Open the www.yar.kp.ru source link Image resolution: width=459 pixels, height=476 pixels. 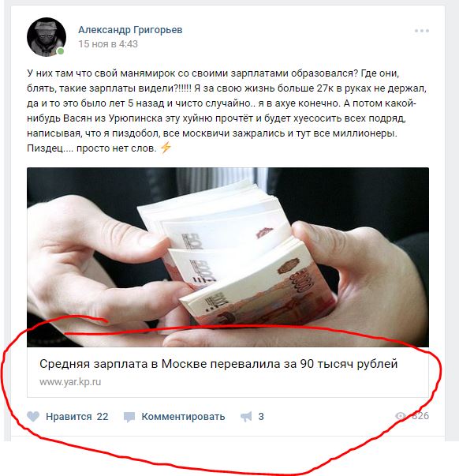[x=70, y=382]
